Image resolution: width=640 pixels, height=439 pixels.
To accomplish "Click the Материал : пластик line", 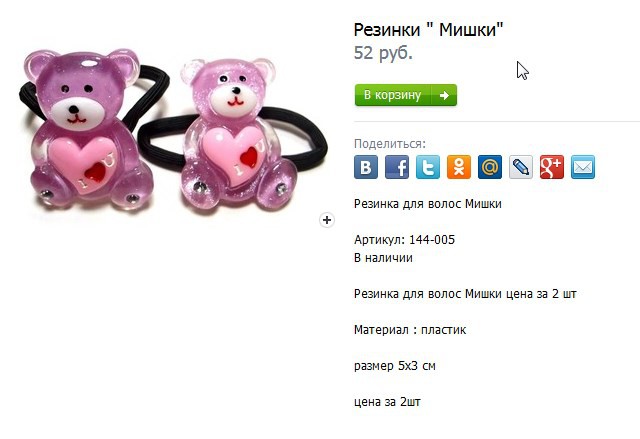I will (410, 330).
